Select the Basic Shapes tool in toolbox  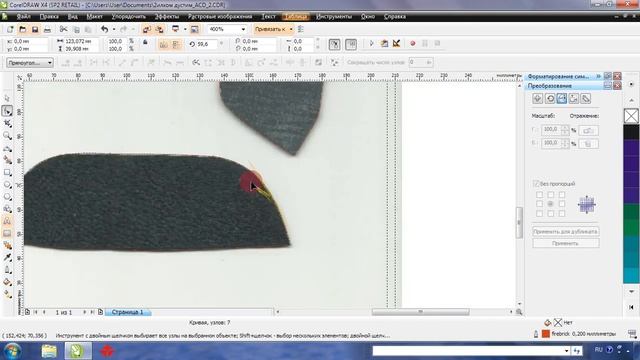7,209
